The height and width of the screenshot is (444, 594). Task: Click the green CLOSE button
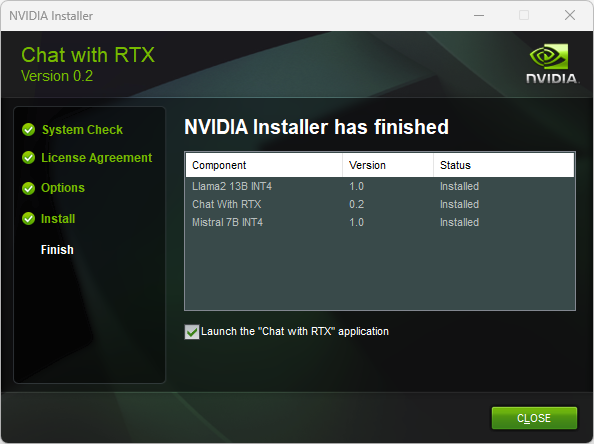534,418
